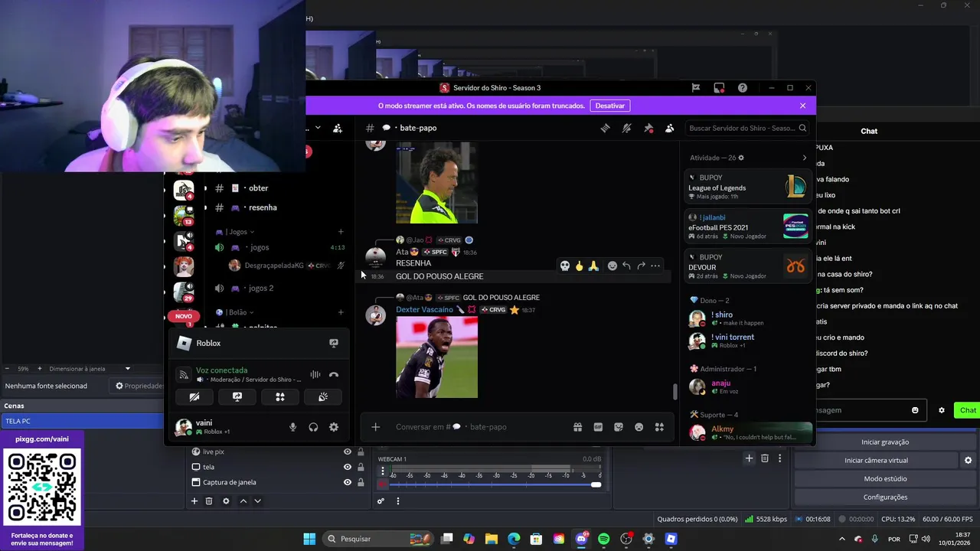Click Iniciar câmera virtual button
980x551 pixels.
876,460
